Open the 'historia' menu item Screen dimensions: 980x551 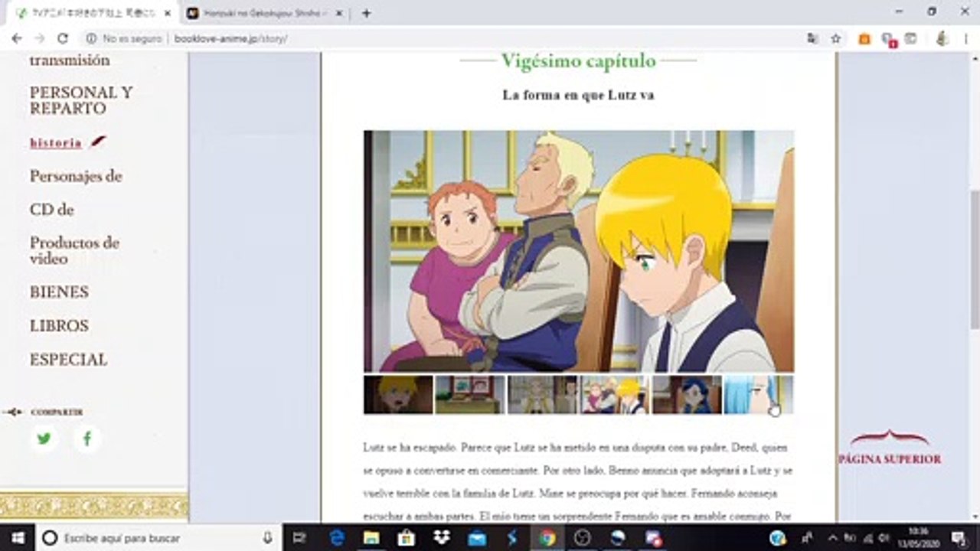coord(56,142)
